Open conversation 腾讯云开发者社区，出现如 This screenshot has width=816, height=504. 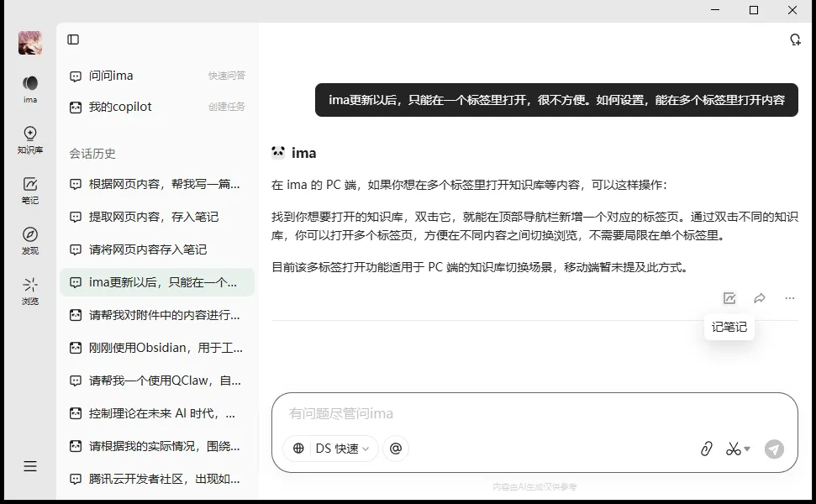point(157,479)
